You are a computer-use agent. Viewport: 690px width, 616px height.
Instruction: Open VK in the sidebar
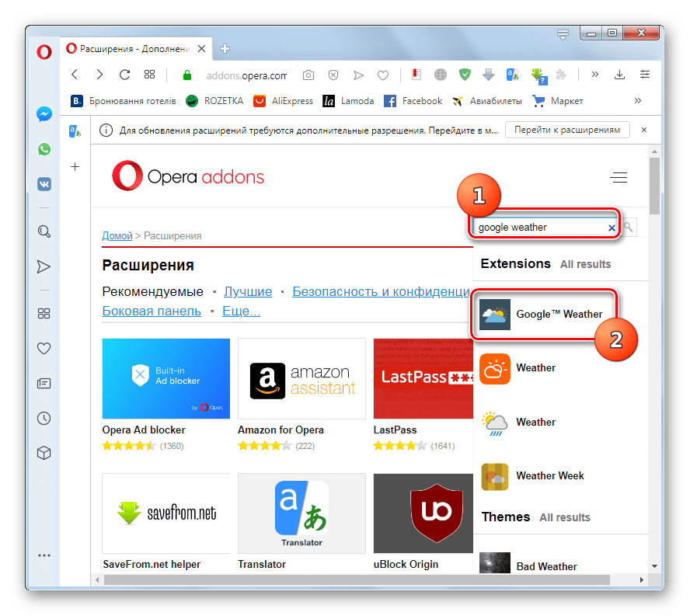(x=44, y=184)
